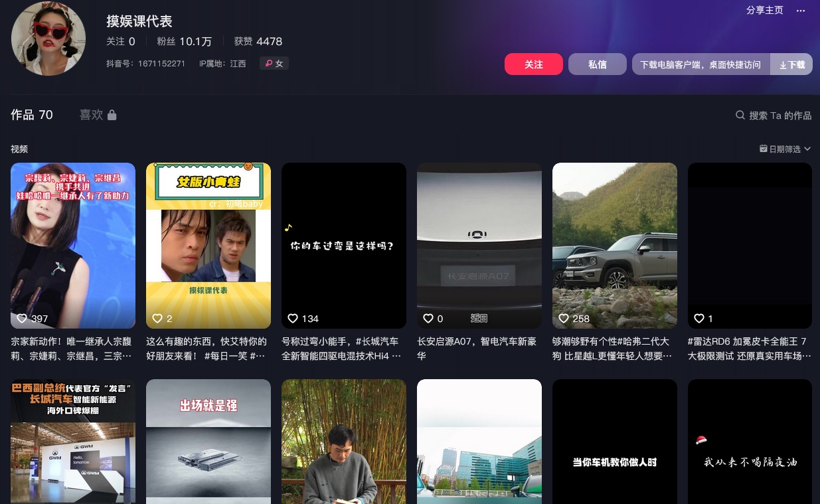Click the search magnifier icon
Screen dimensions: 820x504
[740, 115]
